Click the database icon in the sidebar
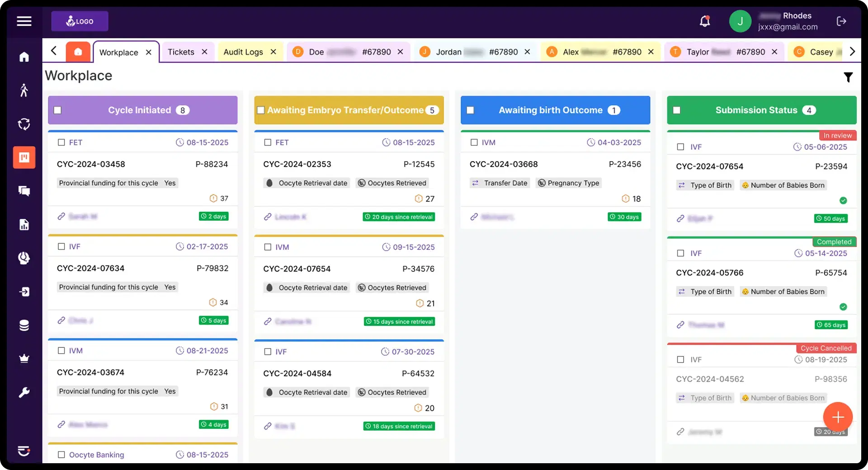This screenshot has width=868, height=470. 24,325
